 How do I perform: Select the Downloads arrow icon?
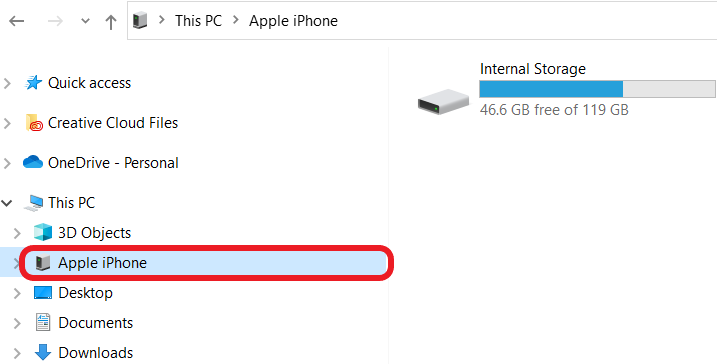[x=43, y=352]
